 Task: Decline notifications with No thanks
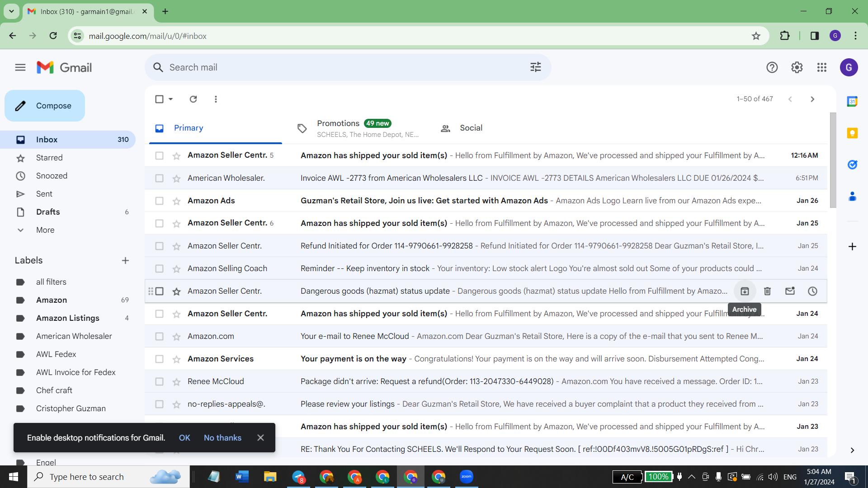click(x=222, y=438)
